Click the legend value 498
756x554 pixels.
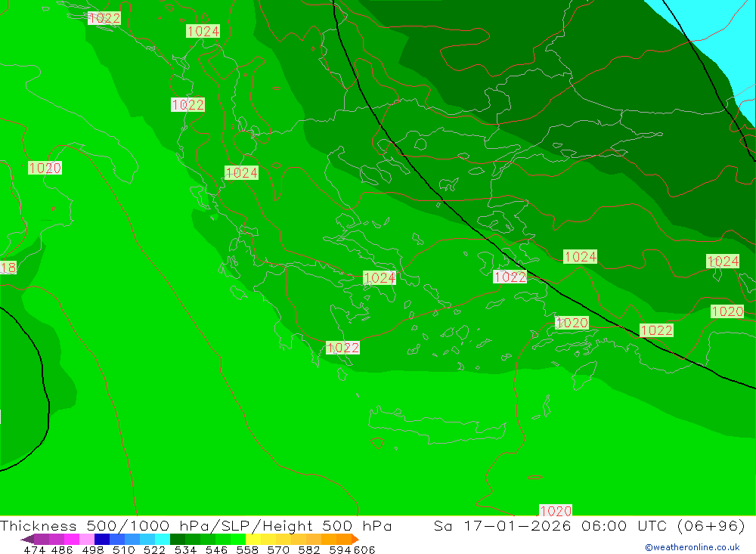coord(93,549)
